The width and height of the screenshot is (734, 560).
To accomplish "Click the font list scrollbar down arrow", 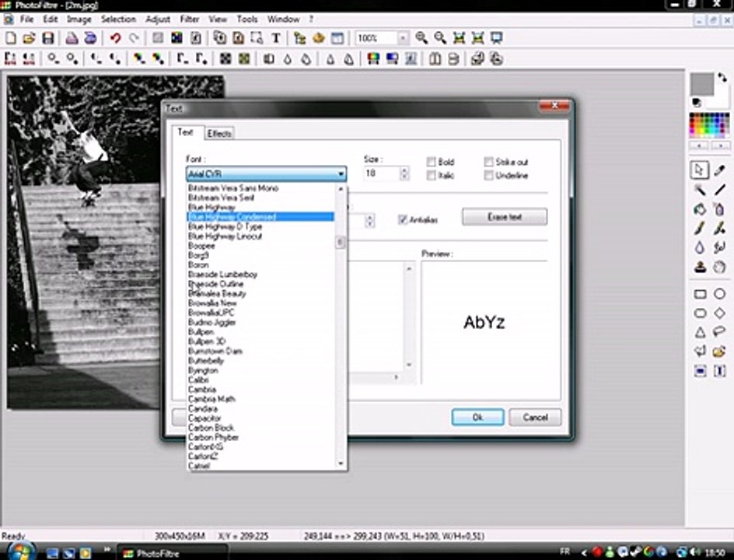I will (x=341, y=464).
